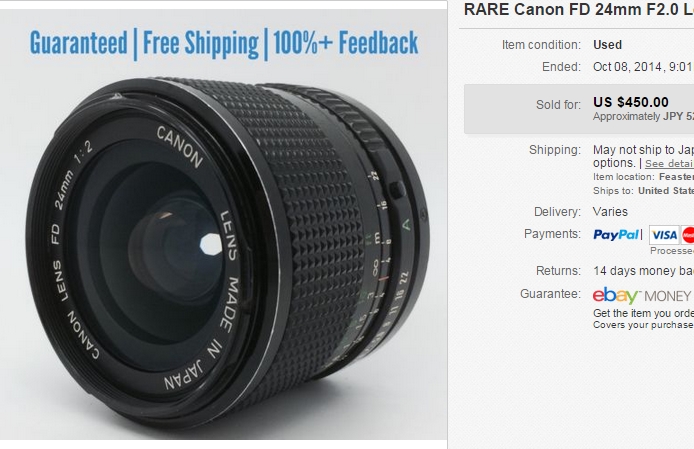Image resolution: width=694 pixels, height=449 pixels.
Task: Click the 'Varies' delivery value
Action: (x=610, y=212)
